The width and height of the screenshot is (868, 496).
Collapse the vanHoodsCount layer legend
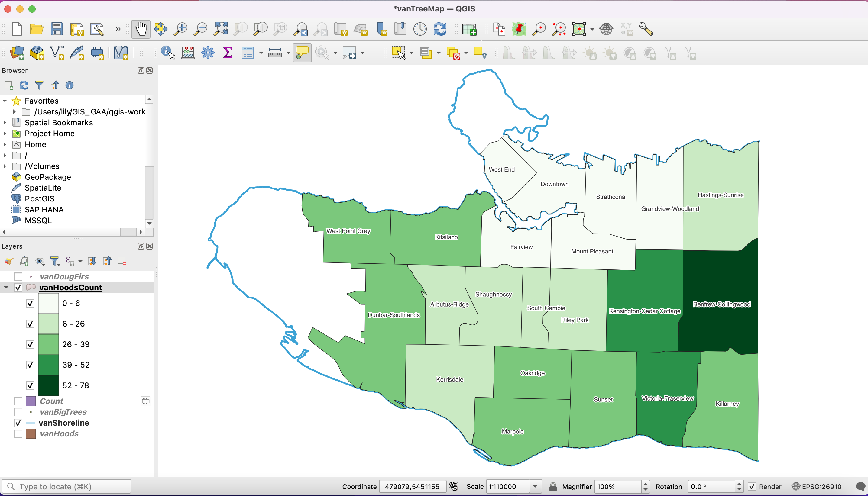tap(6, 288)
